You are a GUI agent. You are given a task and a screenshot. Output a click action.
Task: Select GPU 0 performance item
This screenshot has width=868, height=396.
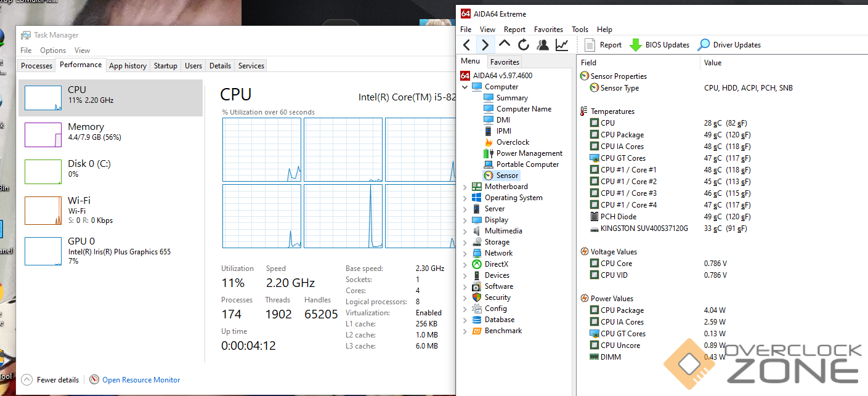point(110,251)
